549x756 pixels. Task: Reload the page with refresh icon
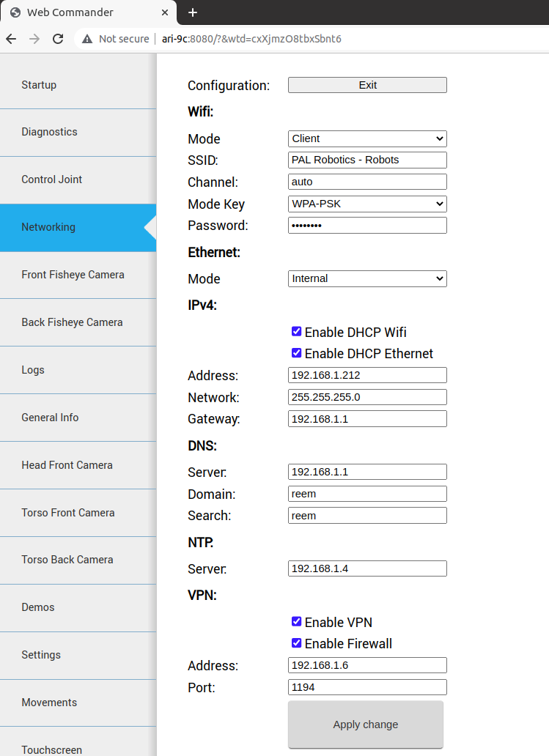(59, 39)
